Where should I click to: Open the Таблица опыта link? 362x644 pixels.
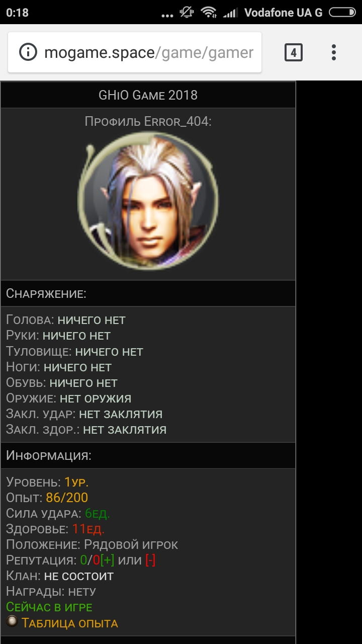point(70,623)
